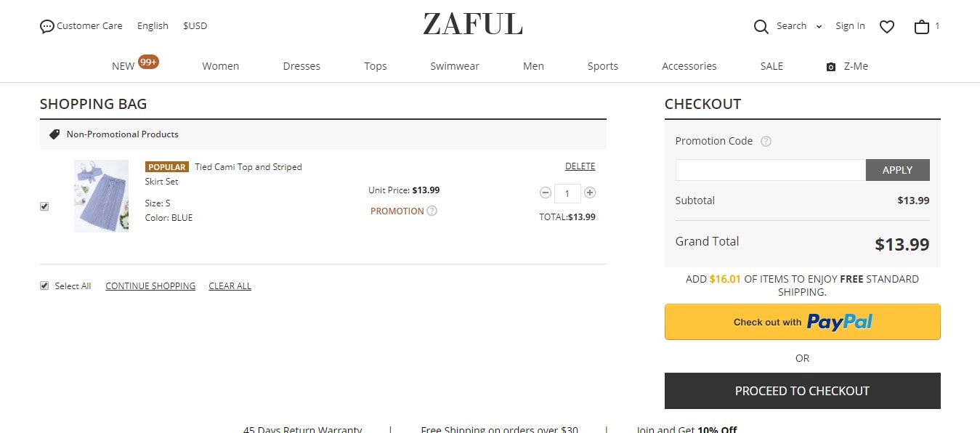Screen dimensions: 980x433
Task: Open the $USD currency selector
Action: 195,25
